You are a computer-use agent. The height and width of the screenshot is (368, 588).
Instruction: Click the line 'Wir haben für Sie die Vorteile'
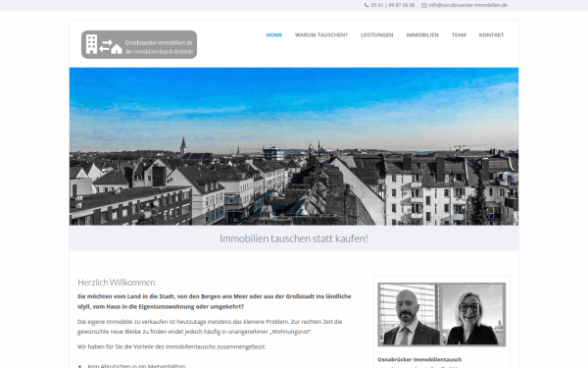[x=171, y=346]
